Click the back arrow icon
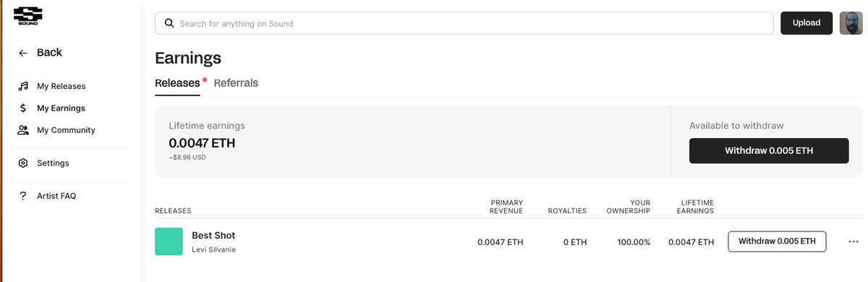Viewport: 868px width, 282px height. click(23, 53)
